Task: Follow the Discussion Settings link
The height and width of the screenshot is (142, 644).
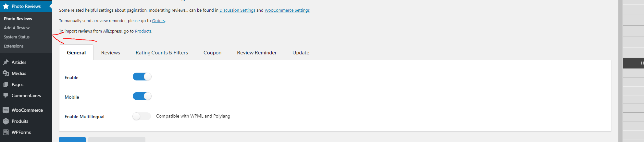Action: [237, 10]
